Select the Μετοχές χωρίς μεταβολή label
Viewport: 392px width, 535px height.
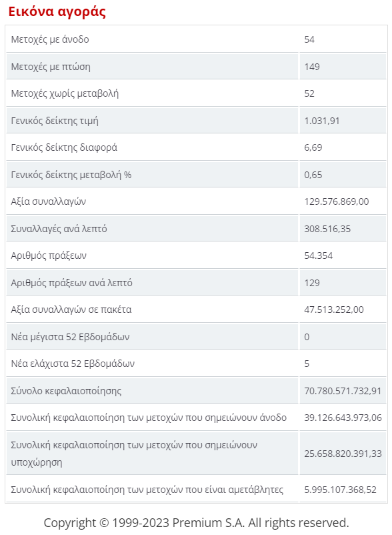tap(65, 93)
